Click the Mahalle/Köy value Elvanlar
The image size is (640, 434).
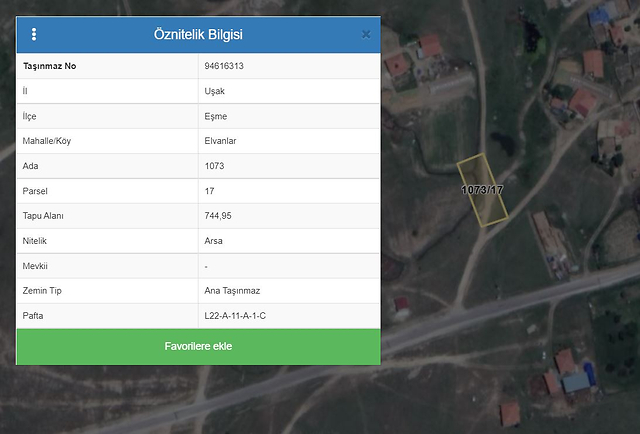click(x=220, y=141)
